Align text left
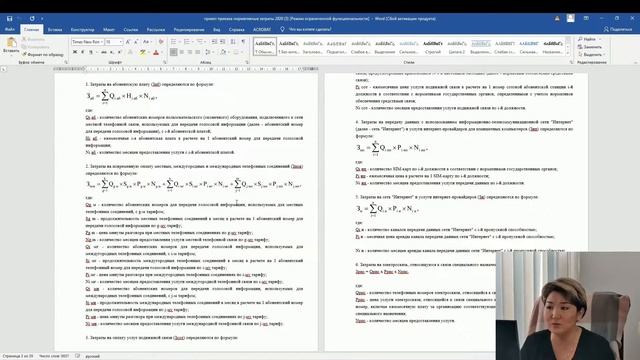The image size is (640, 360). tap(174, 52)
